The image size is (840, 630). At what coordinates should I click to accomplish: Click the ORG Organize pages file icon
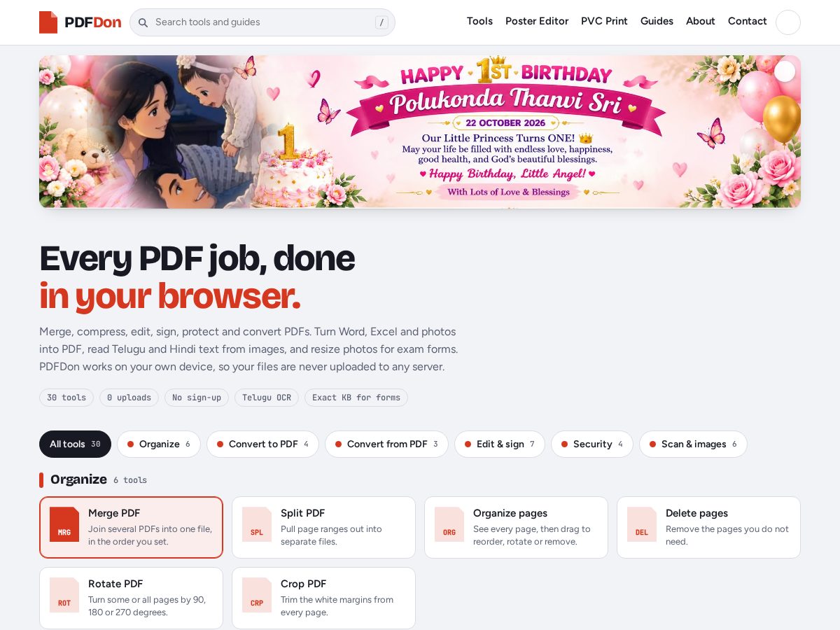(x=449, y=524)
